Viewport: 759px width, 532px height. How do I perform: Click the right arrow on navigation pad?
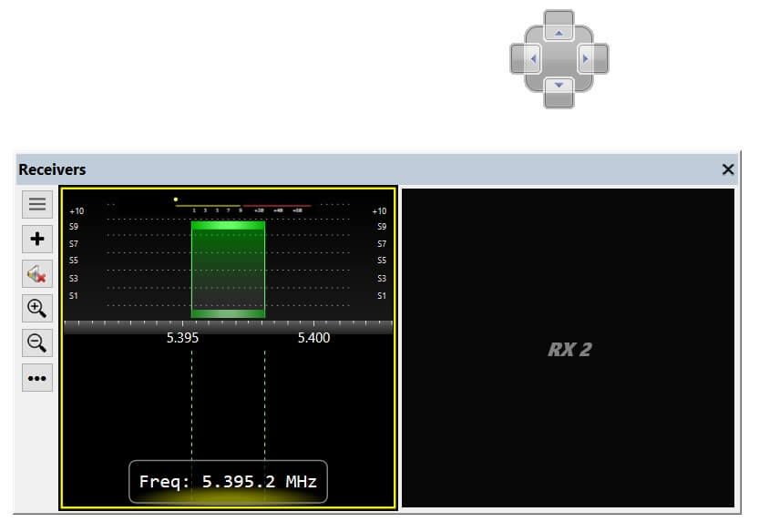(x=593, y=58)
